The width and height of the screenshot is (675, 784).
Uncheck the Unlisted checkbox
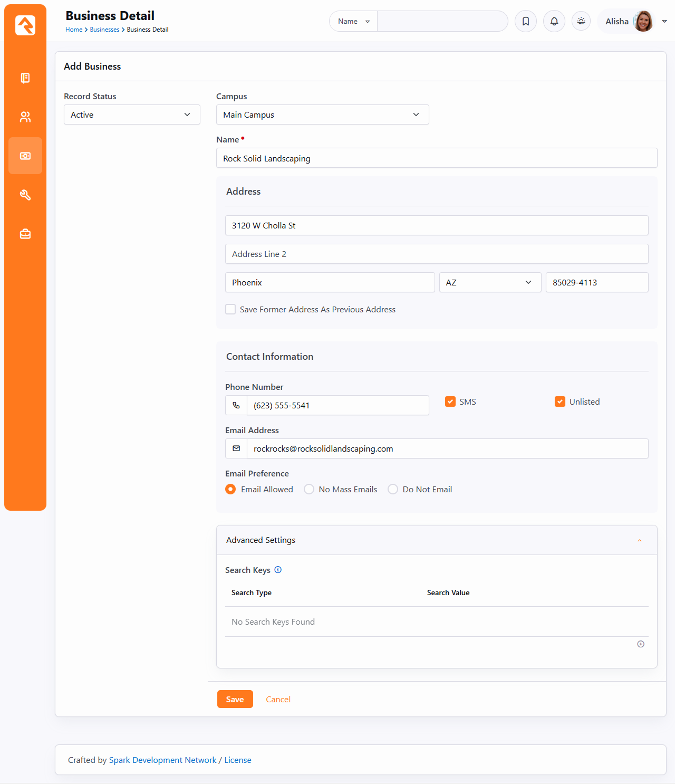560,401
